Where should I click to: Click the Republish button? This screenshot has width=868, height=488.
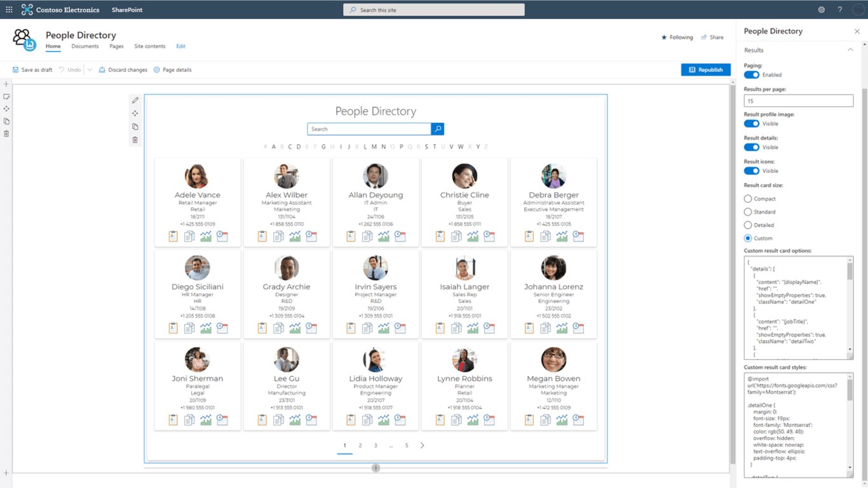(706, 70)
